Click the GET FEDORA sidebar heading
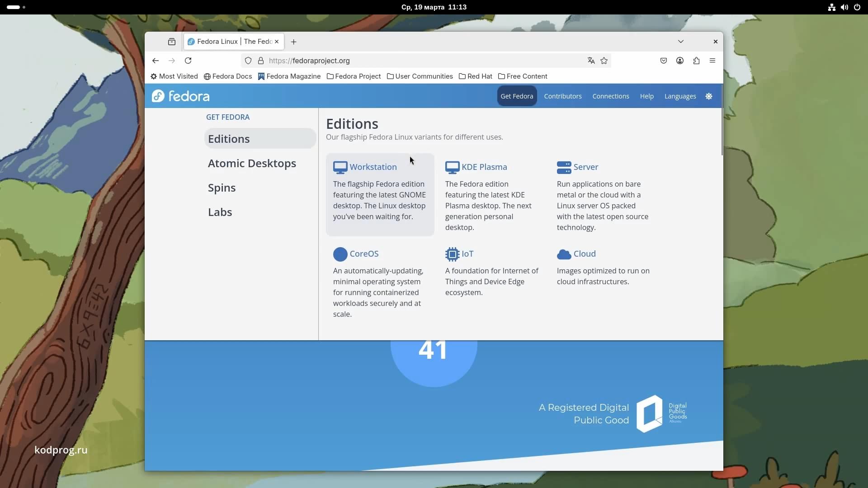Image resolution: width=868 pixels, height=488 pixels. coord(228,117)
